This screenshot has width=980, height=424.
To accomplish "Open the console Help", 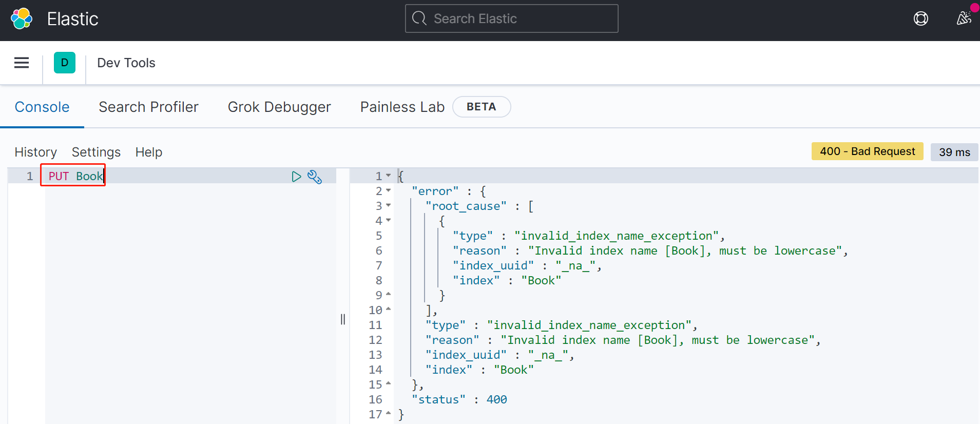I will tap(149, 152).
